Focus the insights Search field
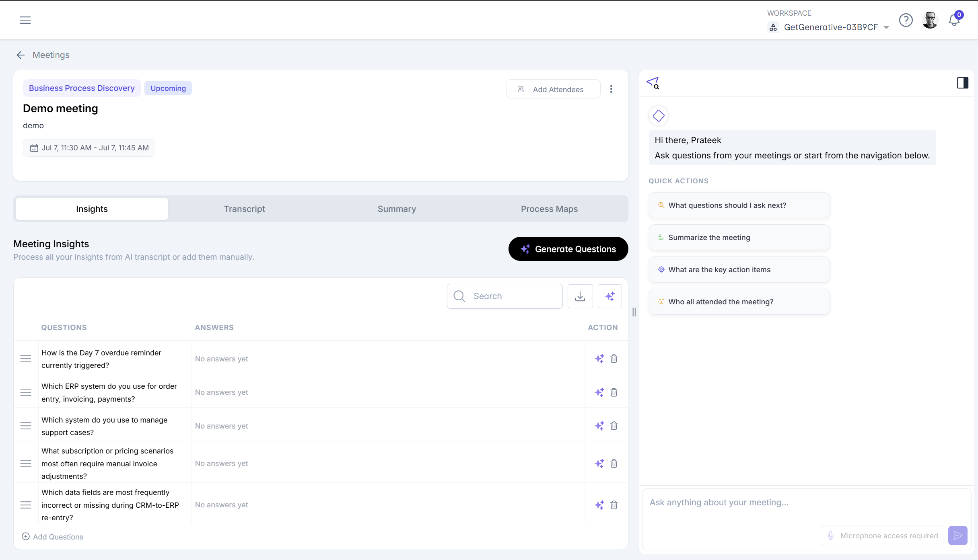The image size is (978, 560). coord(504,296)
